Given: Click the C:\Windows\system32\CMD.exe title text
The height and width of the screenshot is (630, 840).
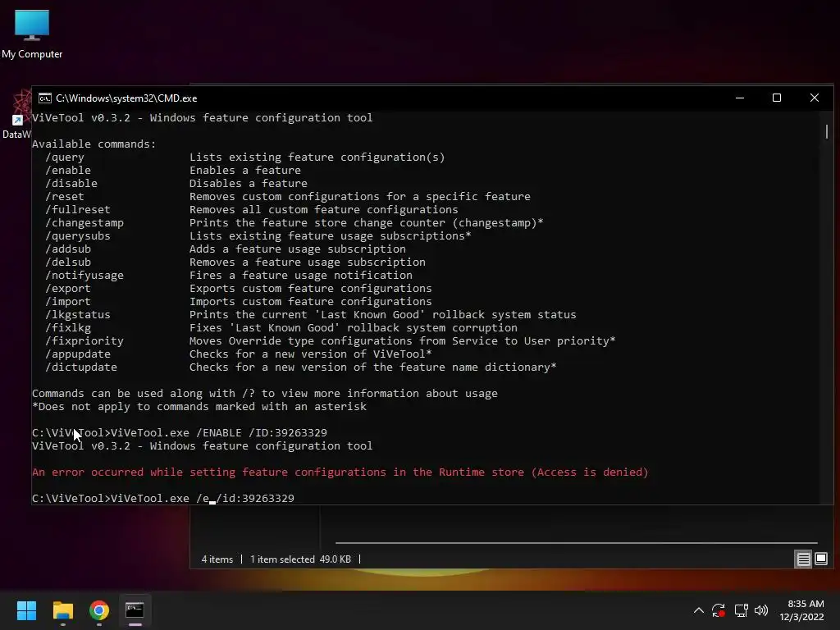Looking at the screenshot, I should 126,98.
